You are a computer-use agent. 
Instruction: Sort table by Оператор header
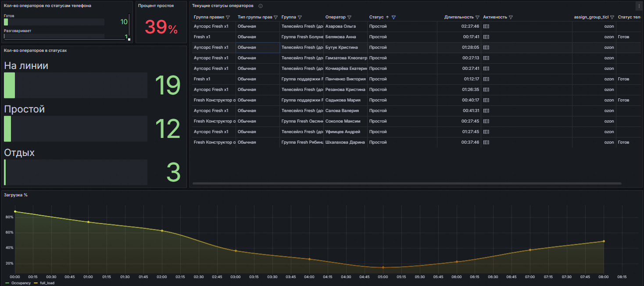pos(335,17)
